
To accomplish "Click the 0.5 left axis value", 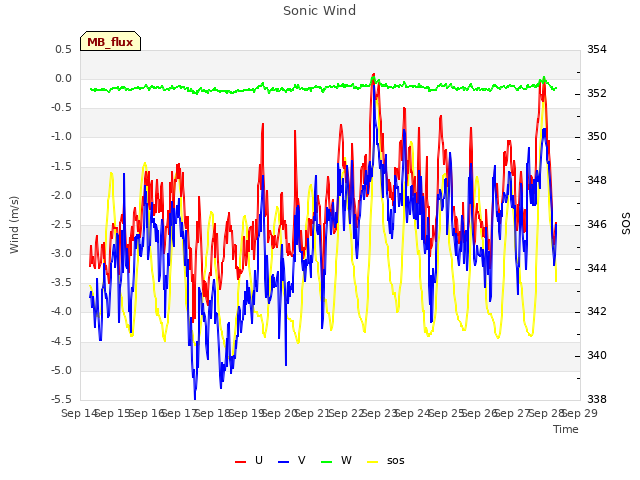I will click(64, 49).
